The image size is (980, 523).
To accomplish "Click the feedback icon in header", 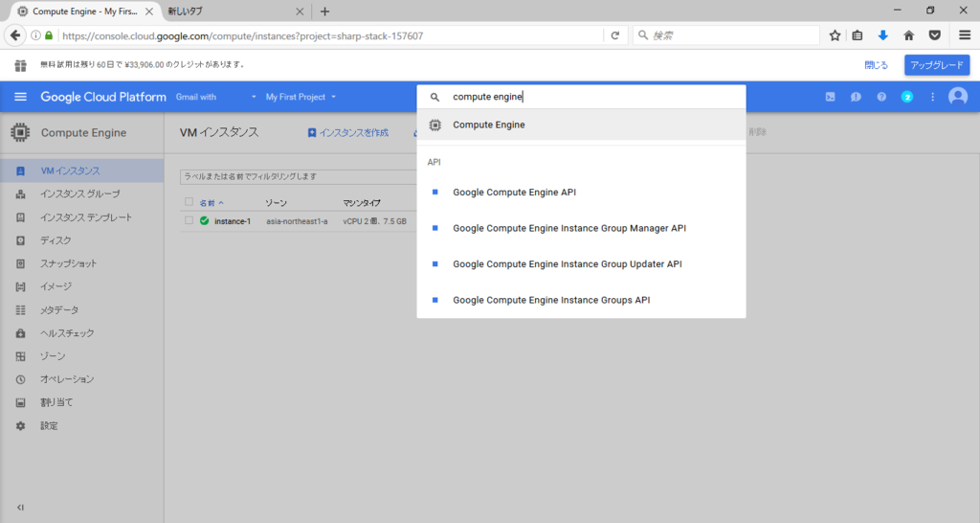I will pyautogui.click(x=856, y=97).
